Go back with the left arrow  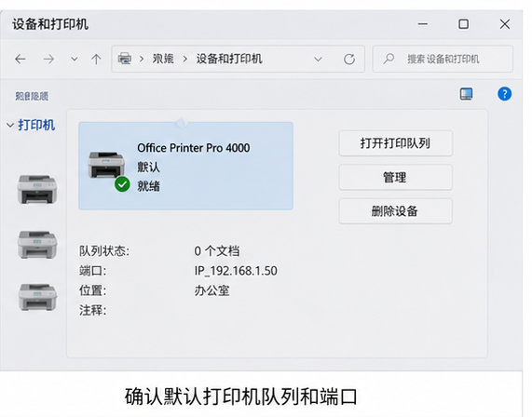(x=20, y=60)
